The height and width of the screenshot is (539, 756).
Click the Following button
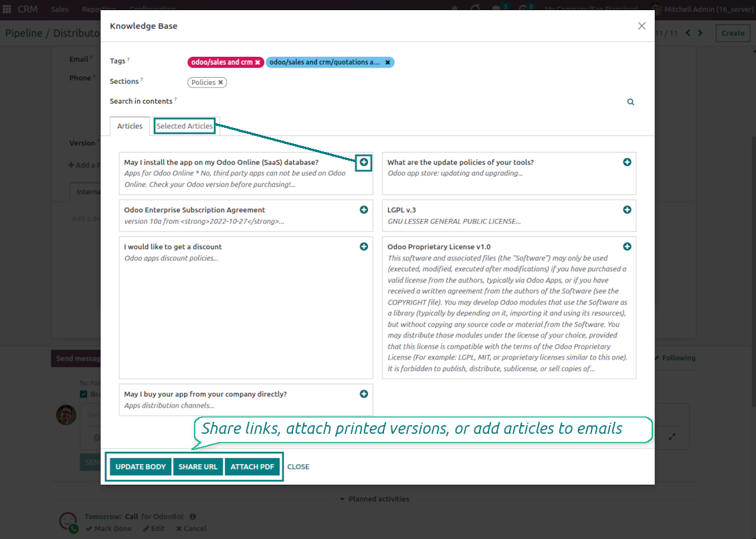675,358
